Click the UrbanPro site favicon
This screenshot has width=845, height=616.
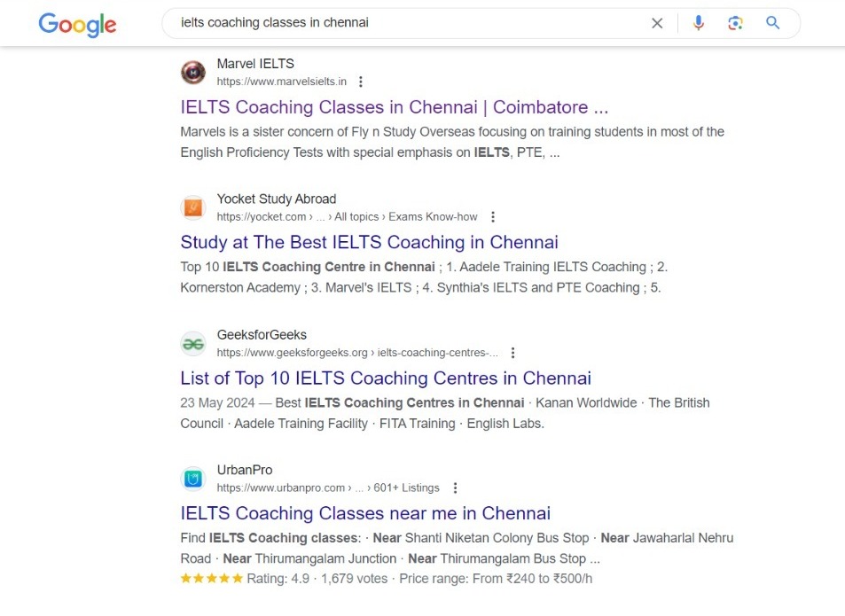[x=193, y=480]
